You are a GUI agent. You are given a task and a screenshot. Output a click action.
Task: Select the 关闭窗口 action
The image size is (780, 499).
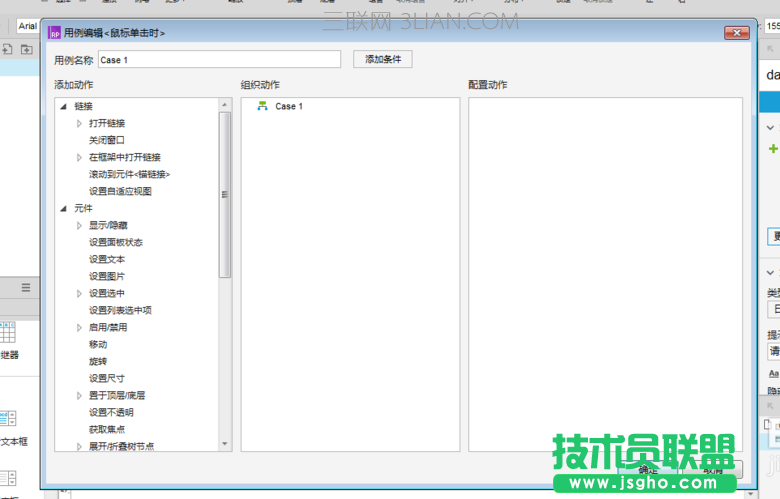point(106,140)
